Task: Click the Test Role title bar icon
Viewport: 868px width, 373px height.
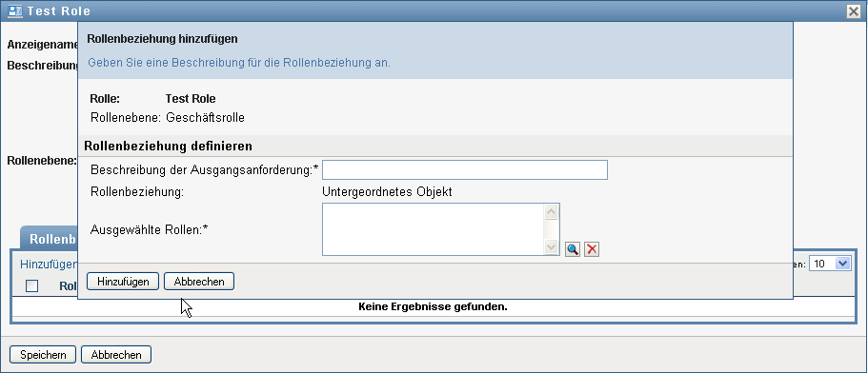Action: (x=15, y=11)
